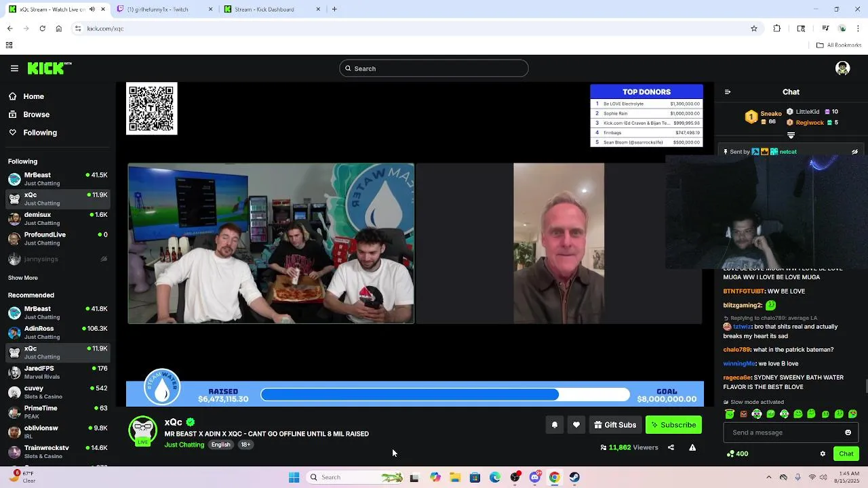The image size is (868, 488).
Task: Open OBS Studio from the taskbar
Action: pyautogui.click(x=515, y=477)
